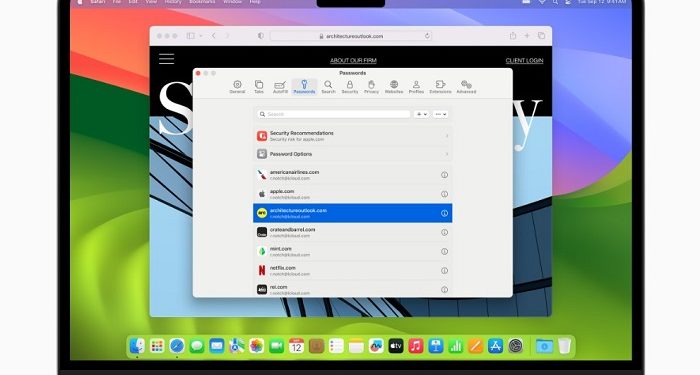Open the Websites settings tab
The width and height of the screenshot is (700, 375).
click(x=394, y=87)
